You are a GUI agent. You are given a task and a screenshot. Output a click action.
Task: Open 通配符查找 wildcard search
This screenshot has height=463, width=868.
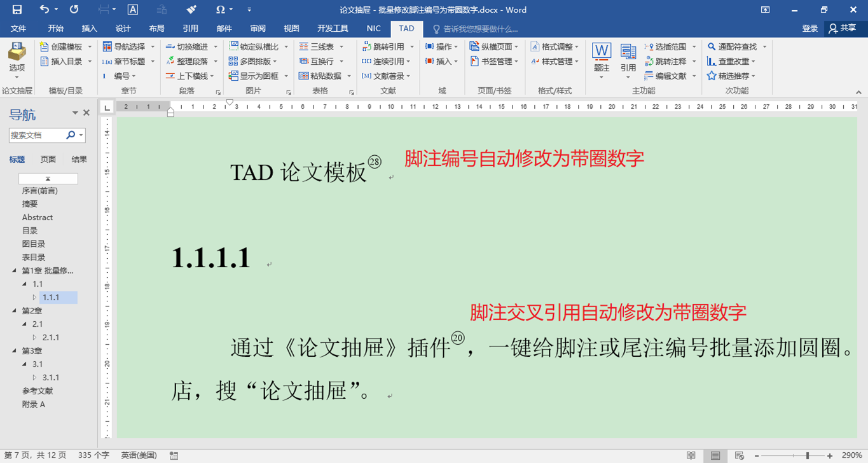pos(736,47)
